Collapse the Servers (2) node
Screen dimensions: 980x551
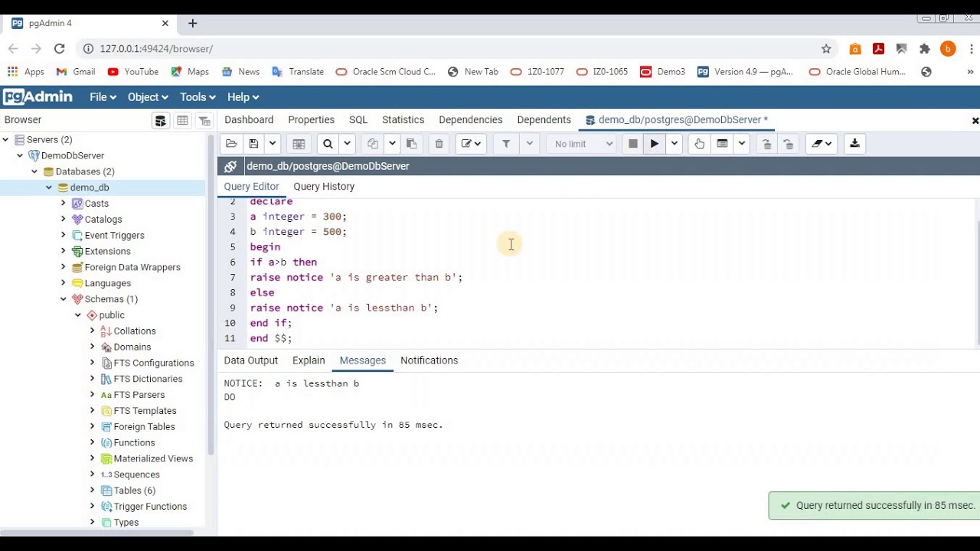5,140
